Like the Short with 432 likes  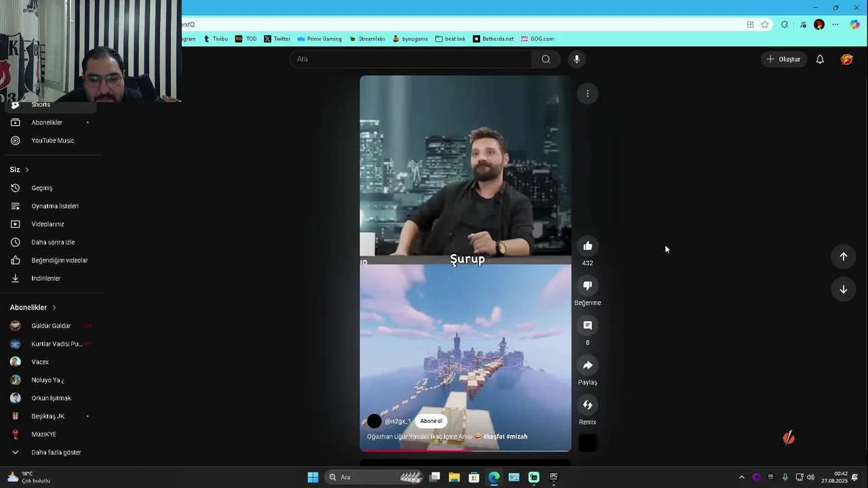tap(587, 246)
